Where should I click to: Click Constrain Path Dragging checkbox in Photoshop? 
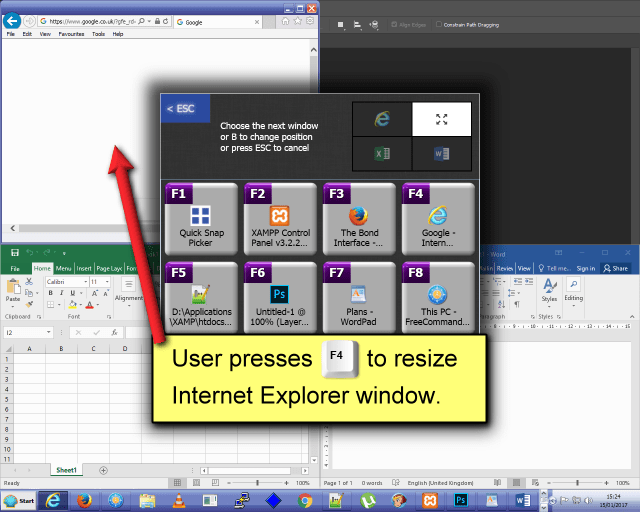439,24
